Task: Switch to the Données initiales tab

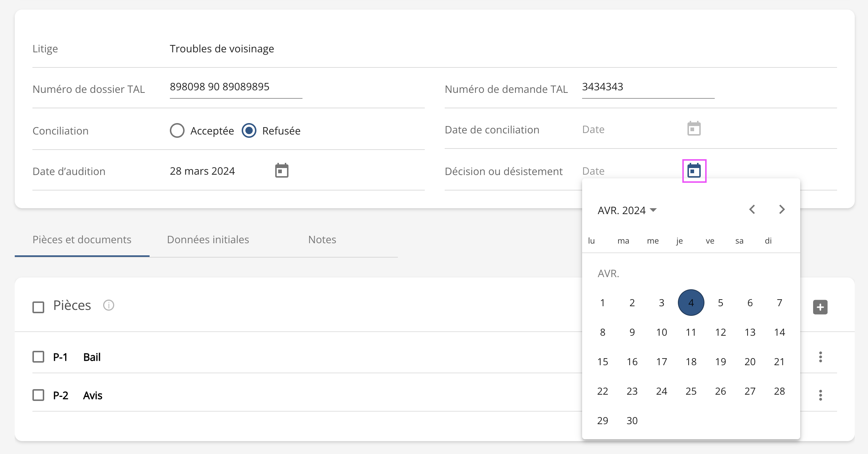Action: pos(208,240)
